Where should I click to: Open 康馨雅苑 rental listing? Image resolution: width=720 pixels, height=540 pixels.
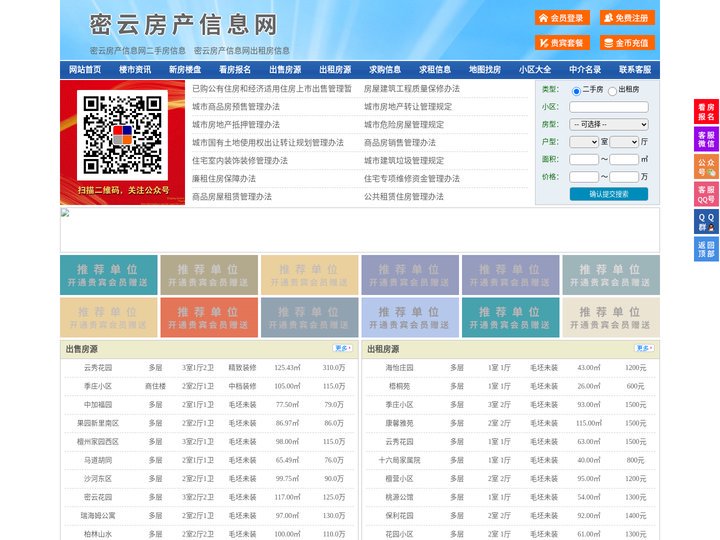pos(399,423)
